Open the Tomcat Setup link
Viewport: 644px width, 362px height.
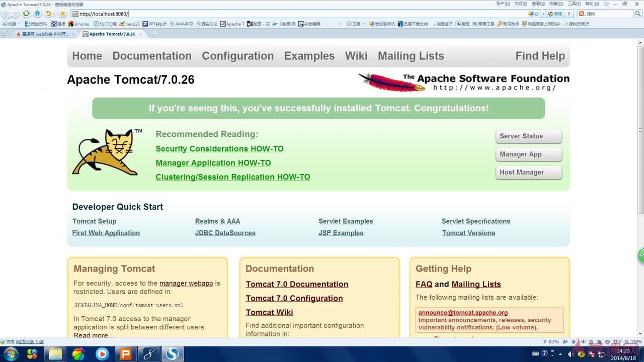(x=94, y=221)
